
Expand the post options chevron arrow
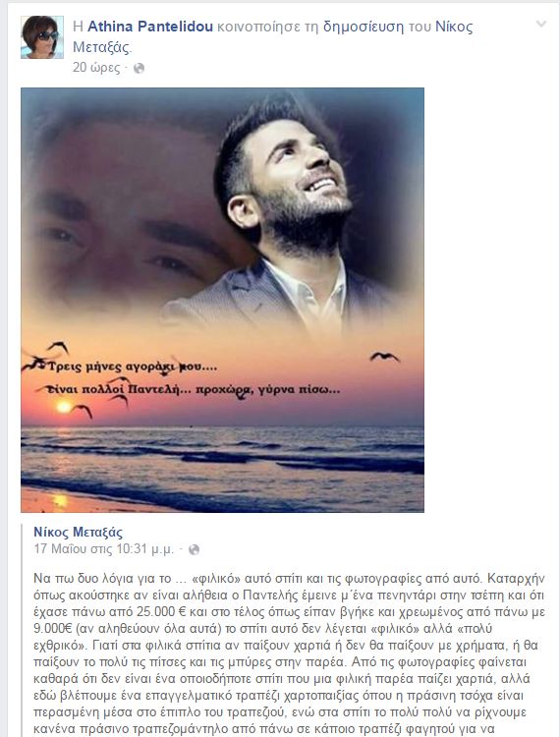541,24
